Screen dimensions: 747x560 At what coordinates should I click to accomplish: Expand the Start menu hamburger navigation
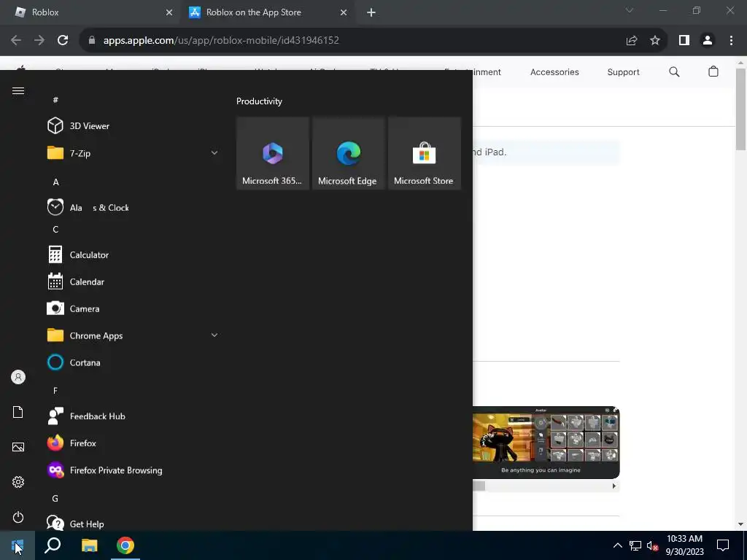click(18, 90)
